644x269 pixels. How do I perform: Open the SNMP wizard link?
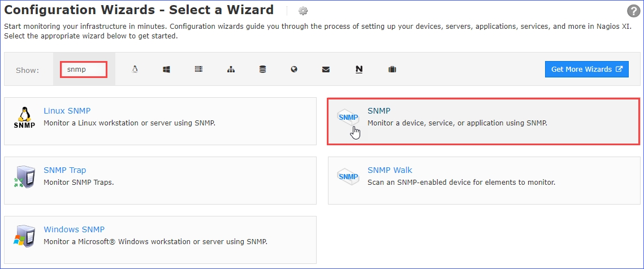pos(379,111)
